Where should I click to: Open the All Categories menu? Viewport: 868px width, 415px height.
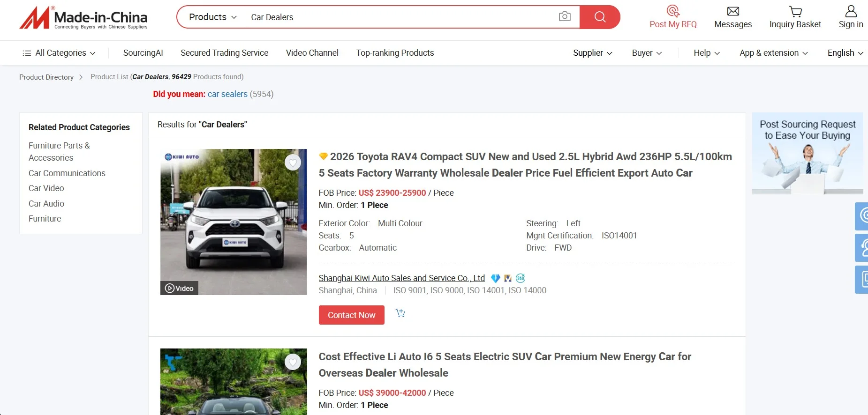pos(59,53)
